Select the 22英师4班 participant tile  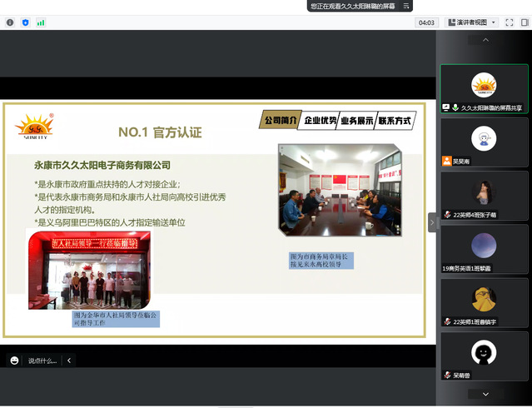[x=485, y=196]
